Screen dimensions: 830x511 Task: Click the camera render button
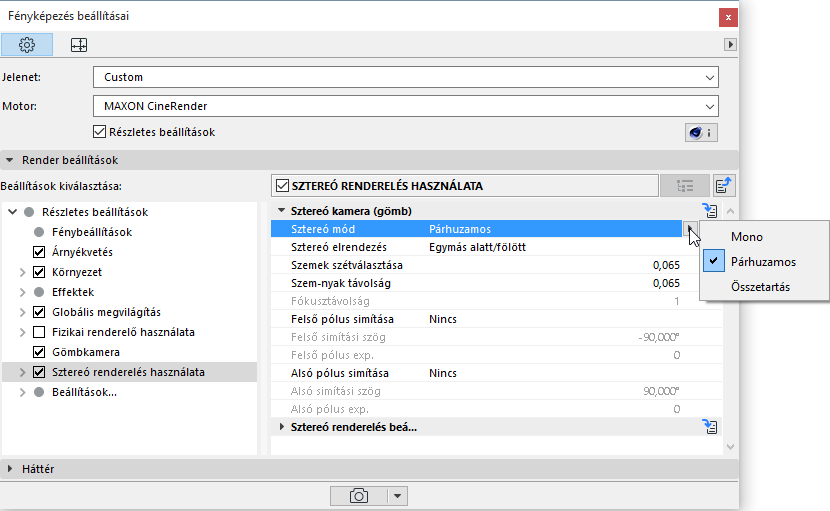[358, 496]
